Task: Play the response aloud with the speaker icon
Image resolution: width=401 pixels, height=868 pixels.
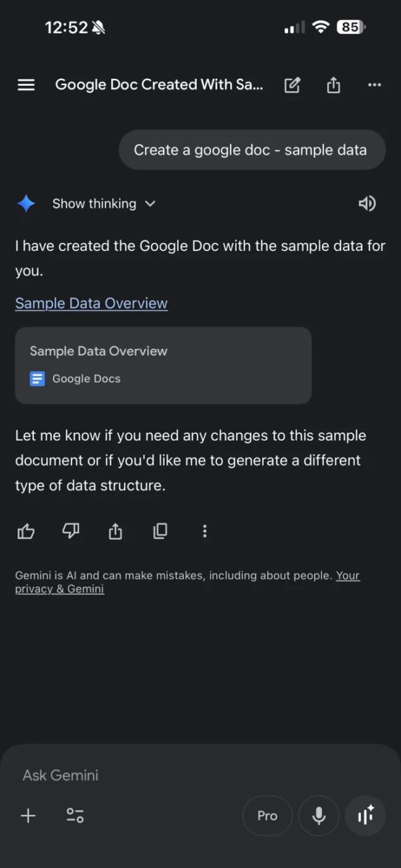Action: (367, 203)
